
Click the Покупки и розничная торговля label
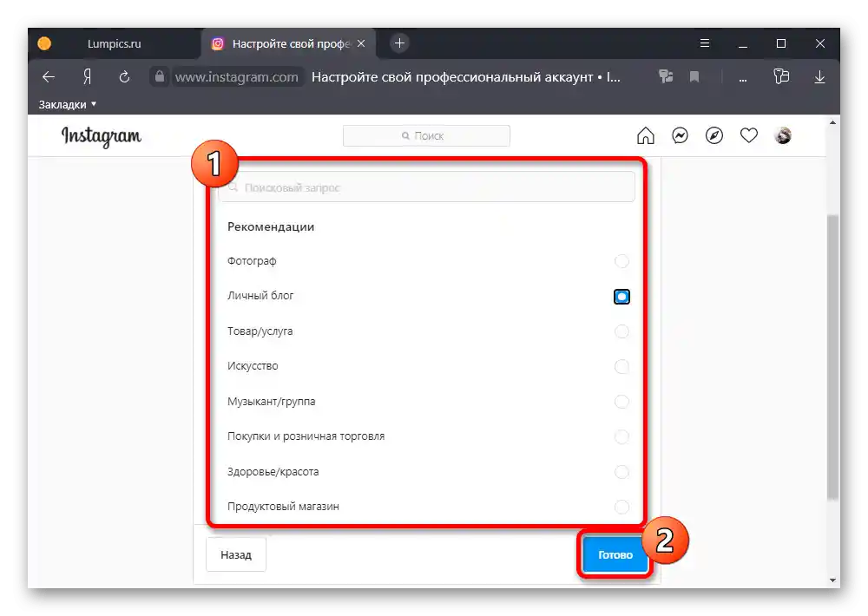[x=306, y=436]
